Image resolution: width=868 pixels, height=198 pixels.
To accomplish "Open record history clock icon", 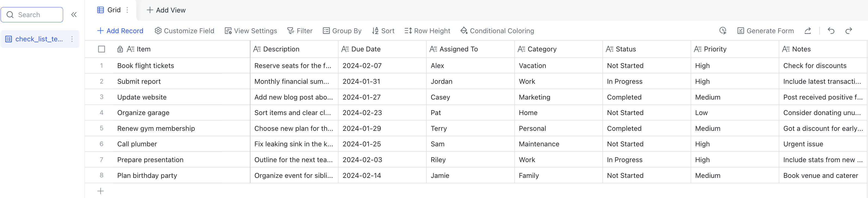I will pos(723,31).
